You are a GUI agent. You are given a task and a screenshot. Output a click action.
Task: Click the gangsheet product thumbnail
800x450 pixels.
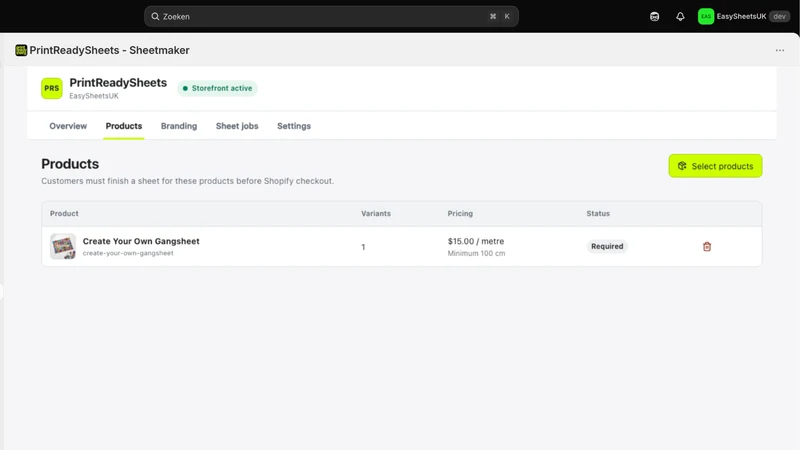click(63, 246)
